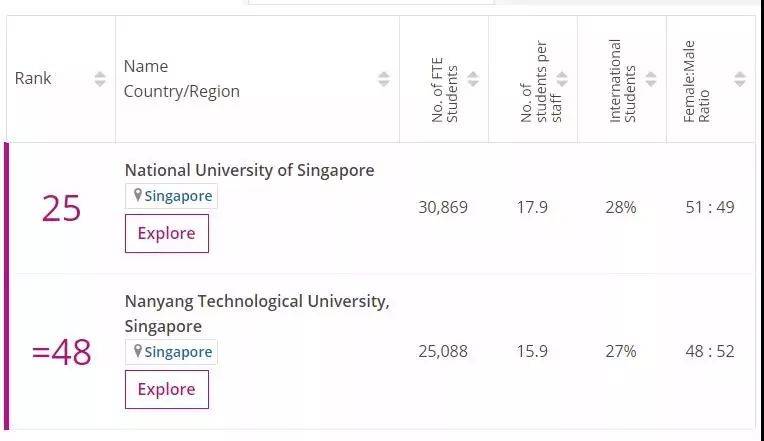
Task: Click location pin beside National University's Singapore
Action: 138,196
